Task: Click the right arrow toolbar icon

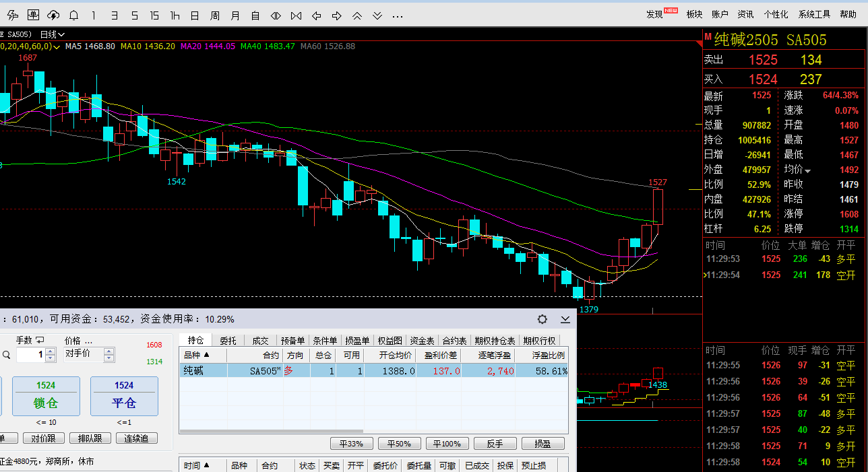Action: click(x=337, y=15)
